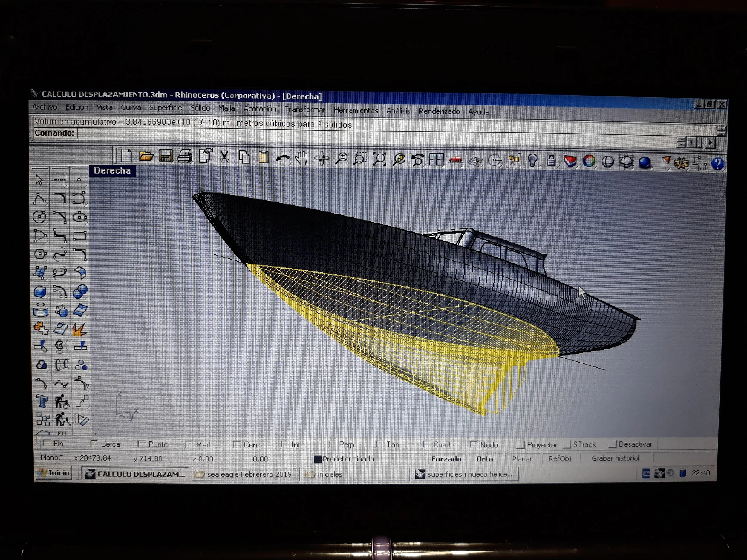Screen dimensions: 747x560
Task: Click the lightbulb Hide objects icon
Action: [x=532, y=160]
